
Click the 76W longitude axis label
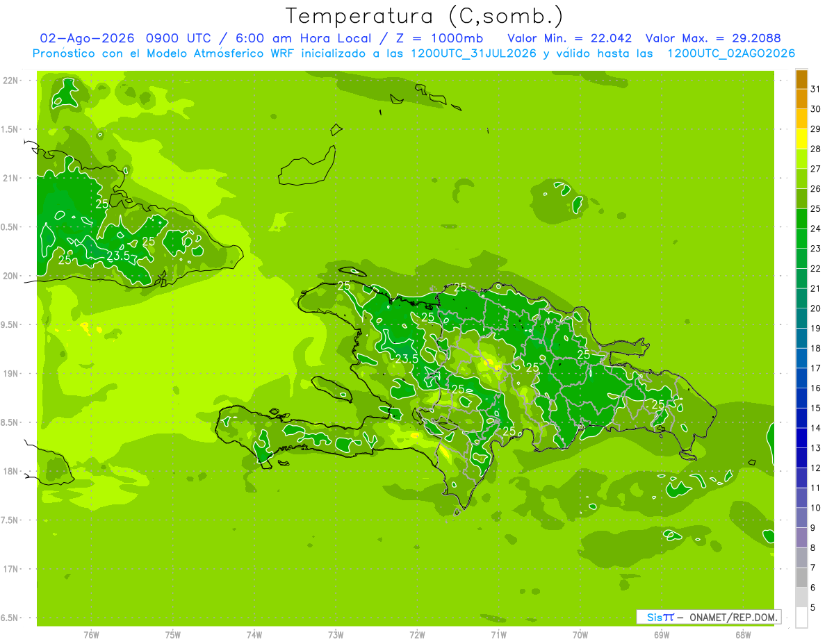click(91, 635)
